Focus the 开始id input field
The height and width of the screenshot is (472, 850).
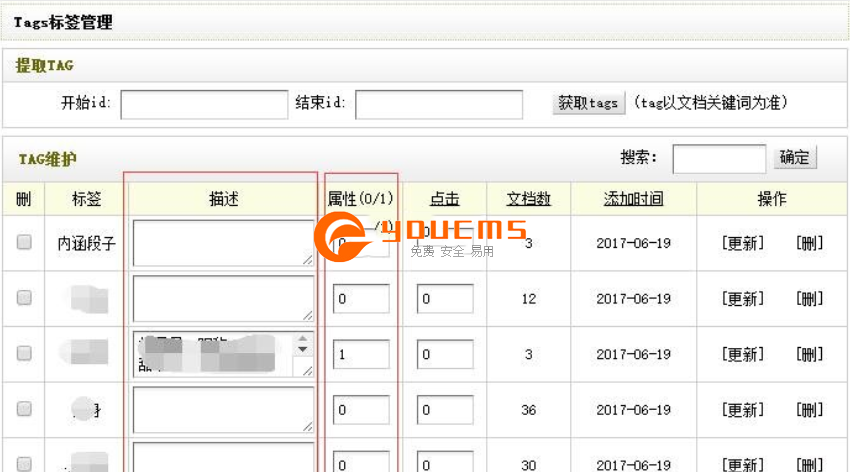tap(204, 104)
